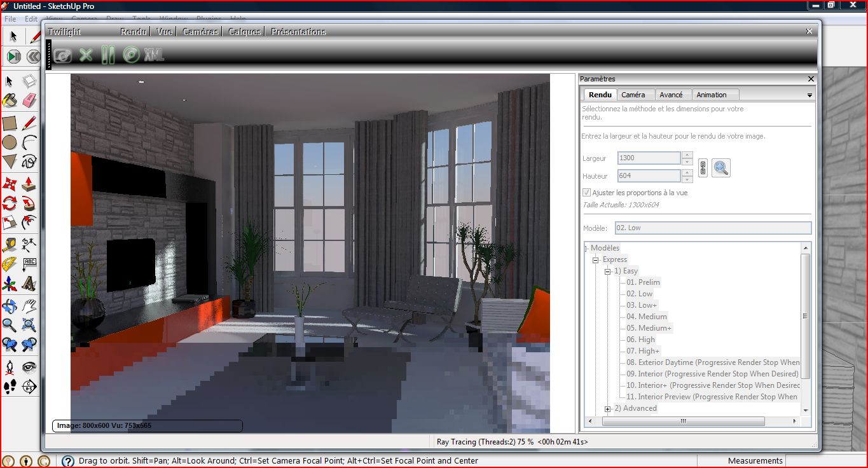Toggle Ajuster les proportions à la vue checkbox
The width and height of the screenshot is (868, 468).
[x=586, y=192]
